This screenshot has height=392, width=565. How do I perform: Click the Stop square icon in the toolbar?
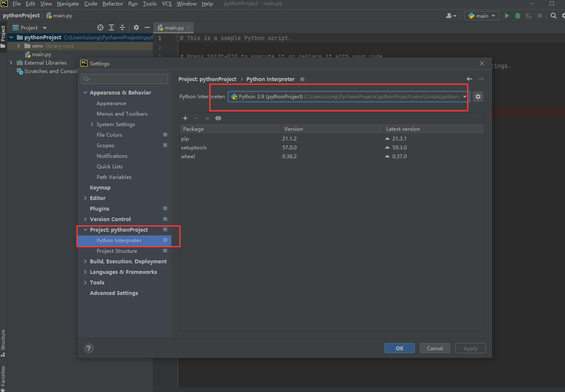tap(540, 16)
